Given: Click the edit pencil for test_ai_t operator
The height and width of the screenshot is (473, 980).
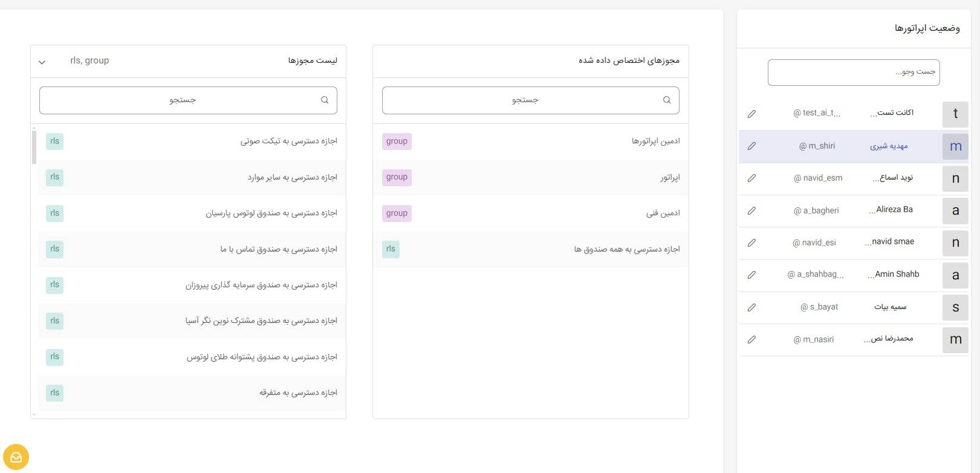Looking at the screenshot, I should [x=751, y=114].
